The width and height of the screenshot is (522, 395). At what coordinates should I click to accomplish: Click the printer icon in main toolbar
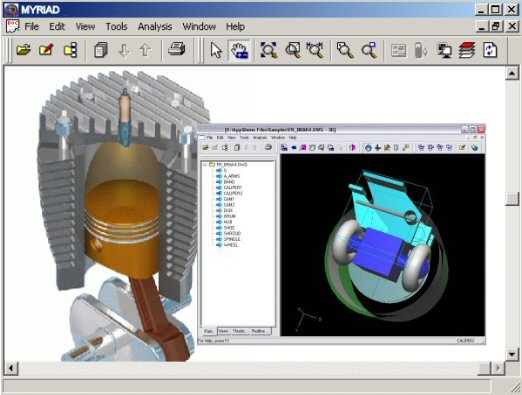177,49
